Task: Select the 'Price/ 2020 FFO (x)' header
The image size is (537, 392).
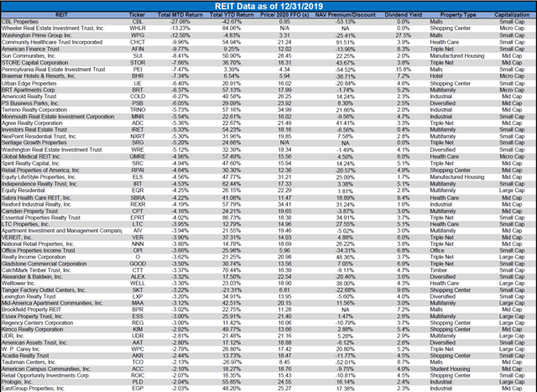Action: tap(284, 15)
